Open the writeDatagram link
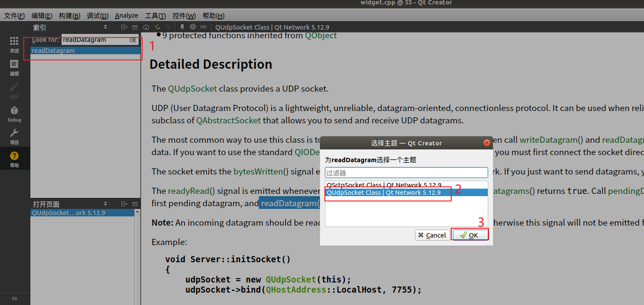This screenshot has width=644, height=305. [548, 140]
